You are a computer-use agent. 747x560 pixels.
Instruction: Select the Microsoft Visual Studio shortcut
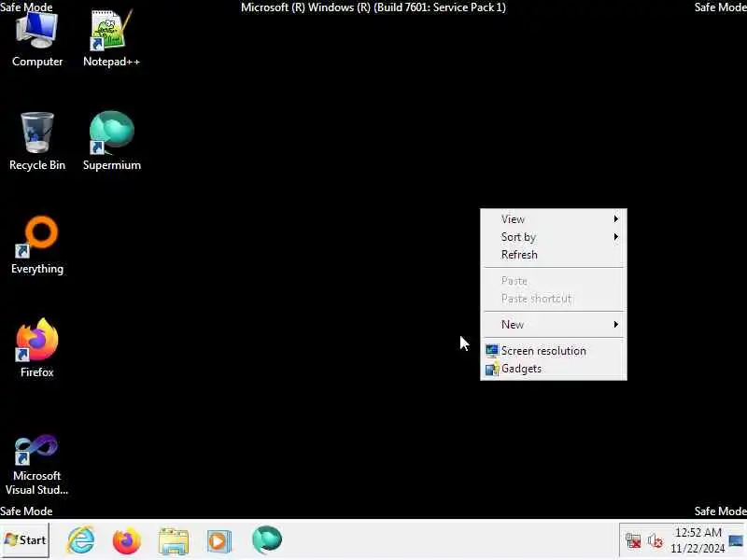click(x=37, y=465)
